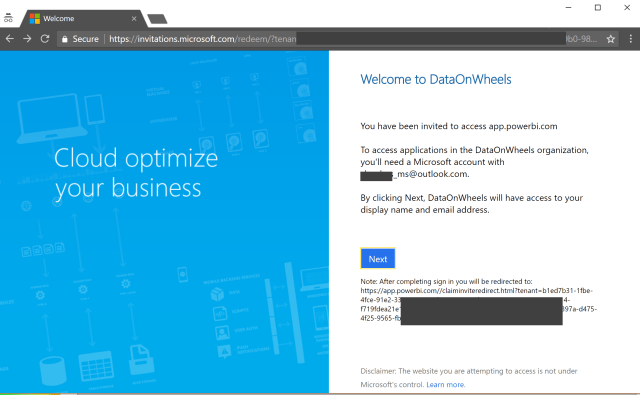Click the Welcome to DataOnWheels heading
640x395 pixels.
point(436,79)
